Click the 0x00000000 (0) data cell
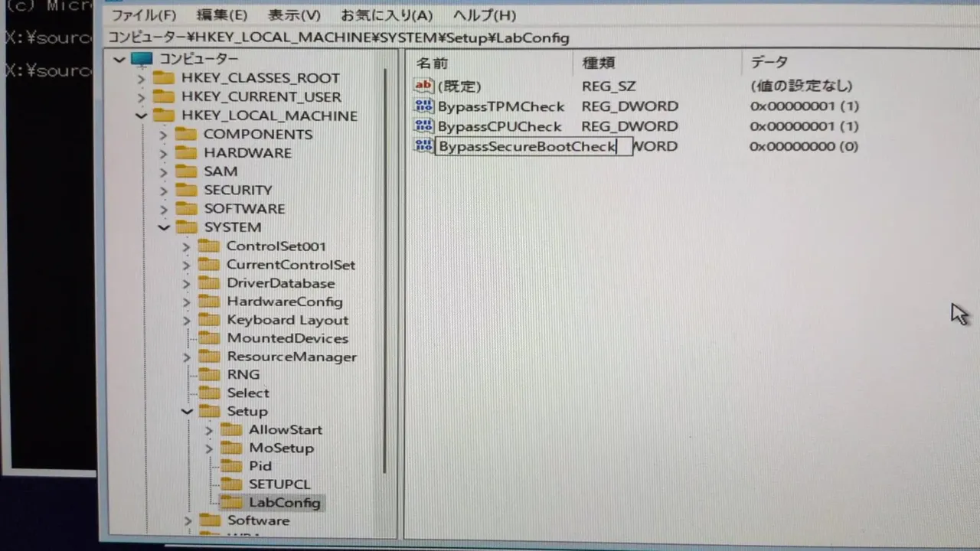 point(804,146)
